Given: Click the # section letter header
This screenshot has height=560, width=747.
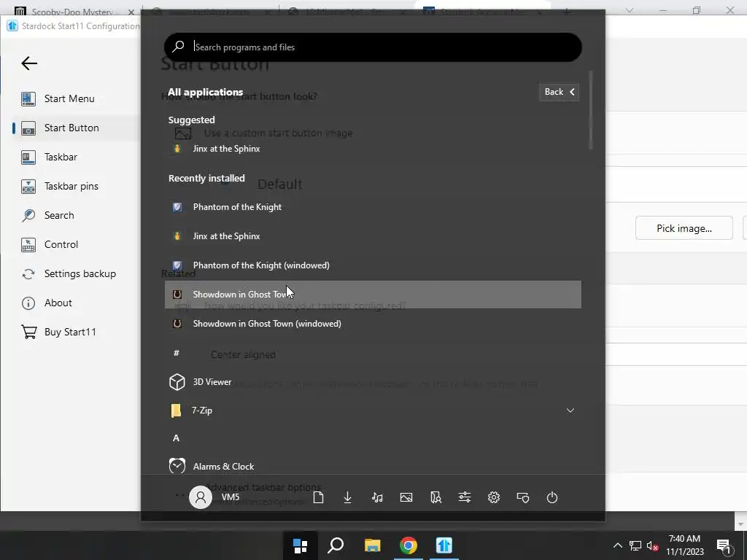Looking at the screenshot, I should (x=177, y=353).
